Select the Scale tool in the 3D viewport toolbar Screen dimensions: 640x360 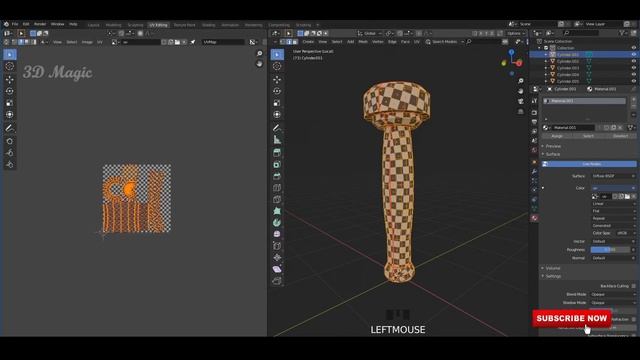tap(277, 103)
